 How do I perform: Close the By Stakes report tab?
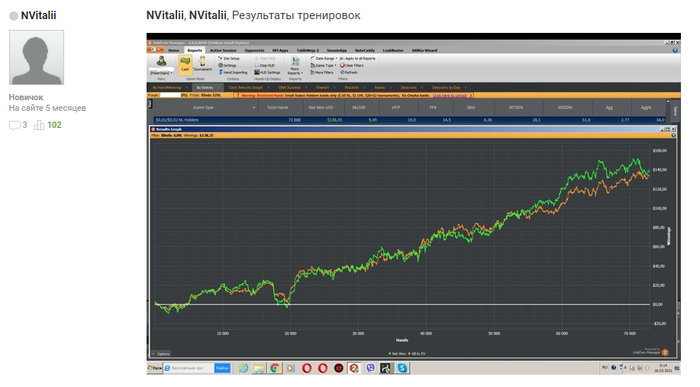(x=218, y=87)
